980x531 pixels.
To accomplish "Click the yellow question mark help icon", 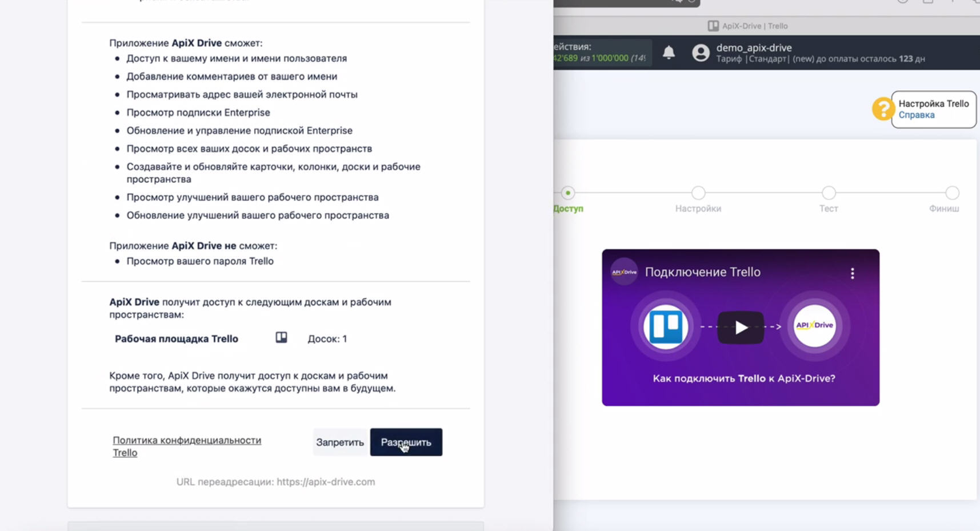I will [x=883, y=109].
